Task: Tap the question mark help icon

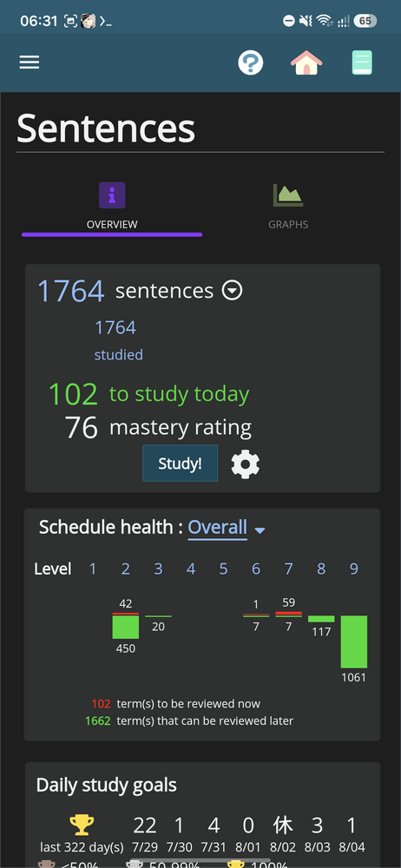Action: (x=250, y=62)
